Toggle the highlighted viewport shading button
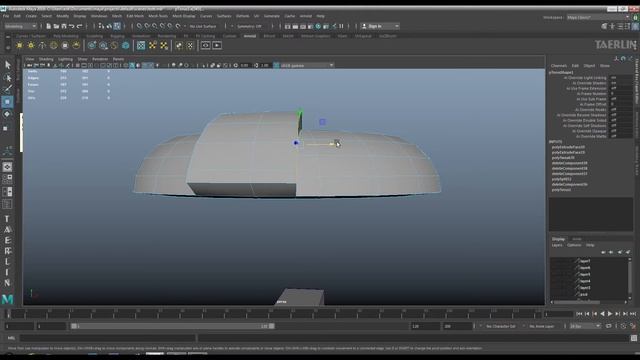The height and width of the screenshot is (360, 640). [132, 65]
